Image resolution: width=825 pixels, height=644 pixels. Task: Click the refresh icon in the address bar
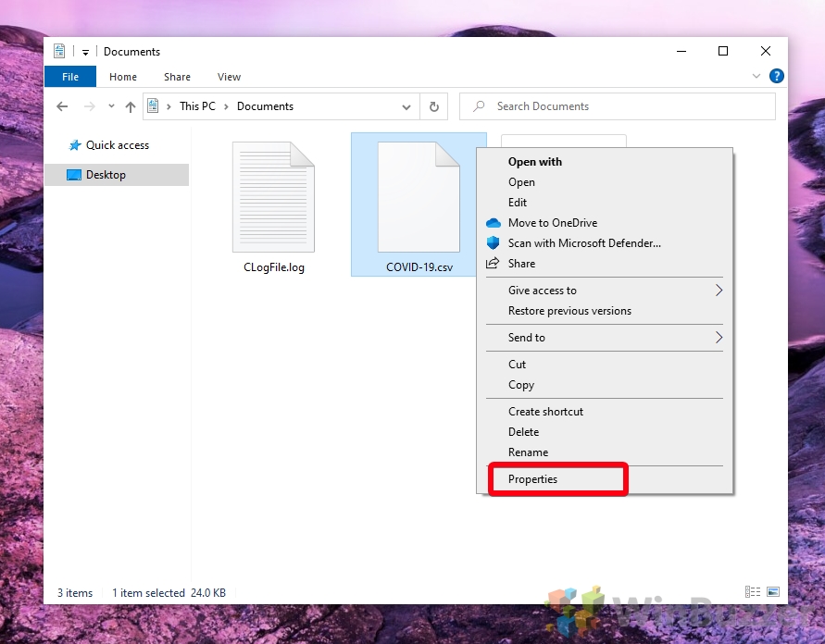coord(433,106)
